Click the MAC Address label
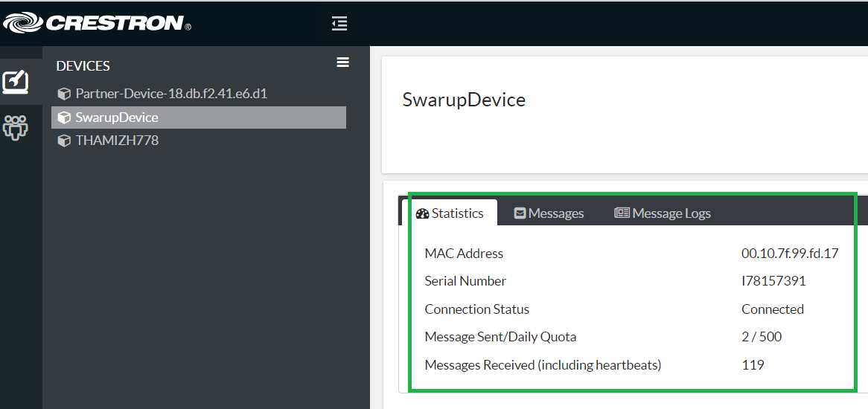This screenshot has width=868, height=409. [x=464, y=254]
